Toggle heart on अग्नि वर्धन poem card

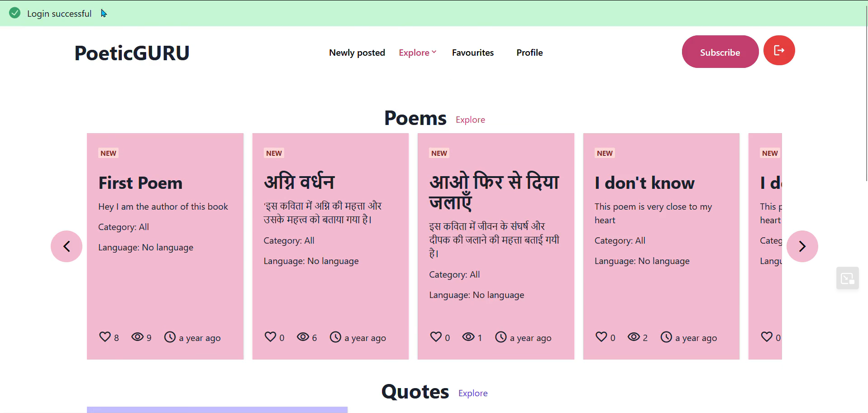click(x=270, y=337)
